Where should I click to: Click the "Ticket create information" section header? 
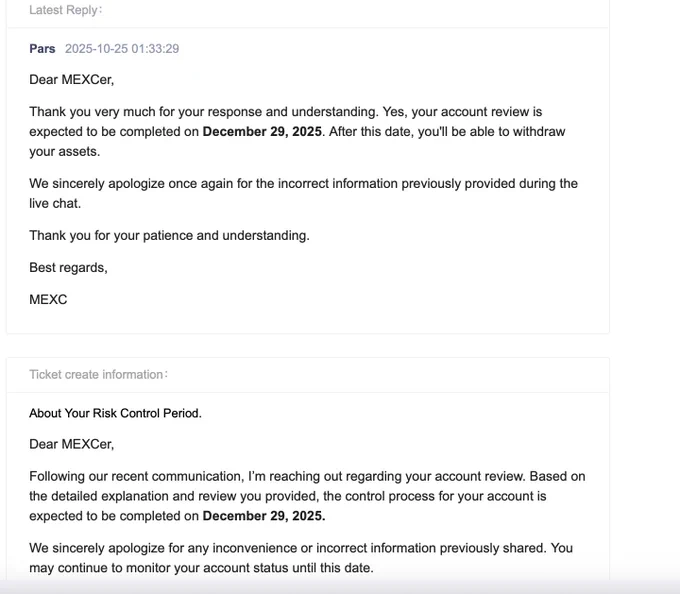tap(98, 374)
